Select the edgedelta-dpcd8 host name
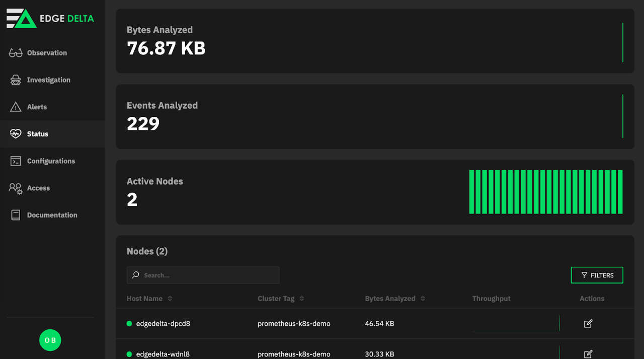 coord(163,324)
